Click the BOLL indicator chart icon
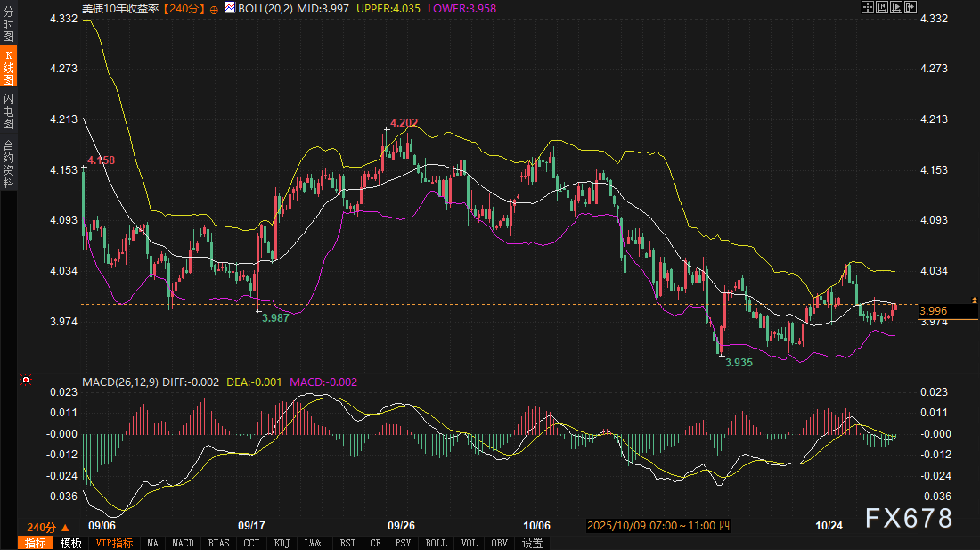This screenshot has height=550, width=980. point(231,8)
